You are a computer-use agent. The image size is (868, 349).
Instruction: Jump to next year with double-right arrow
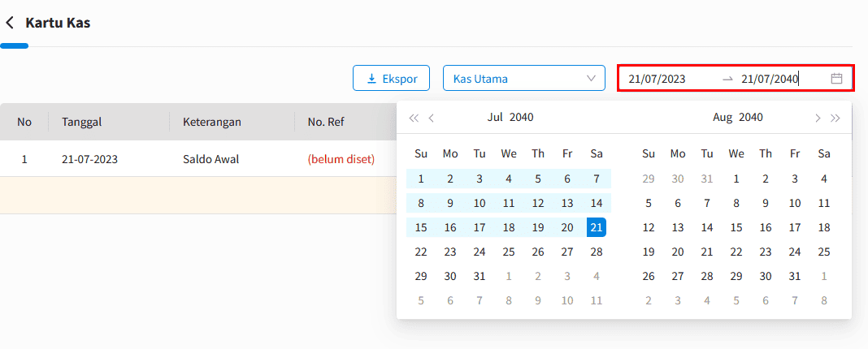pos(835,117)
